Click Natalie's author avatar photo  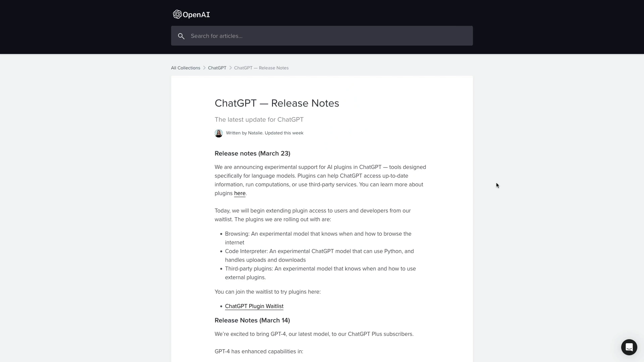click(x=219, y=133)
